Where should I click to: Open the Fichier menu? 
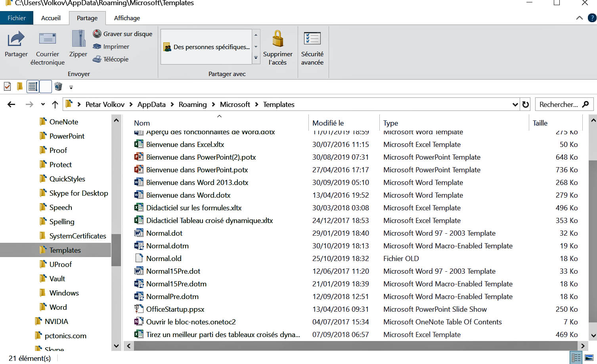[17, 18]
